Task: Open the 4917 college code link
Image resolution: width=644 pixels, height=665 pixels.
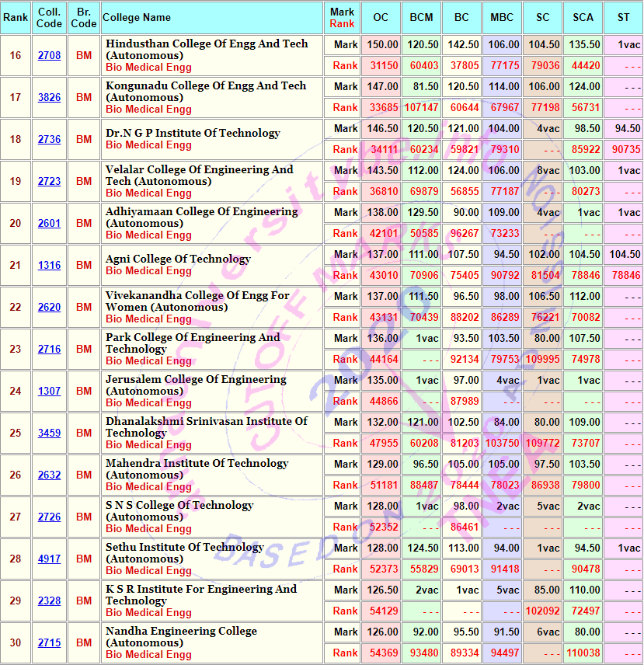Action: click(x=49, y=559)
